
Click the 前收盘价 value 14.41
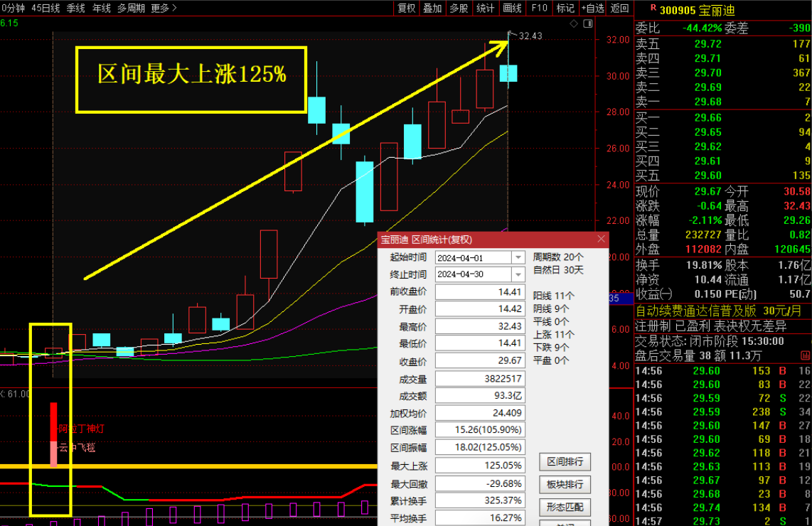tap(480, 292)
